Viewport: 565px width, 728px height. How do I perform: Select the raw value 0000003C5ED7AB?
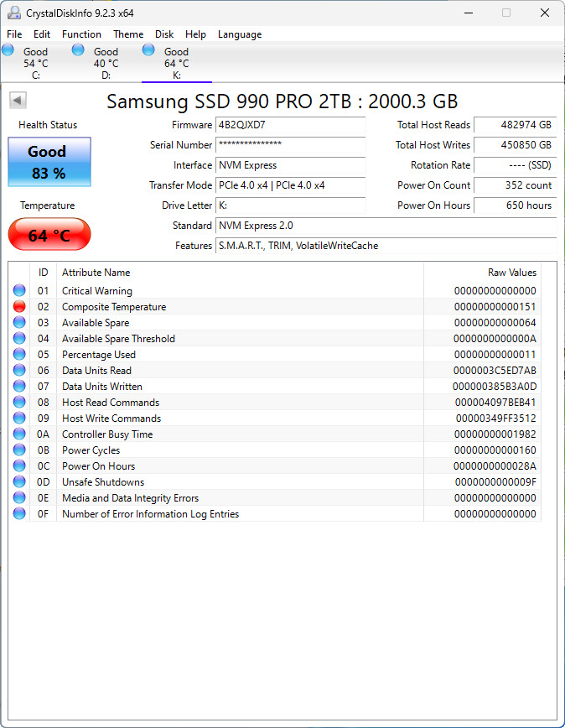[495, 371]
